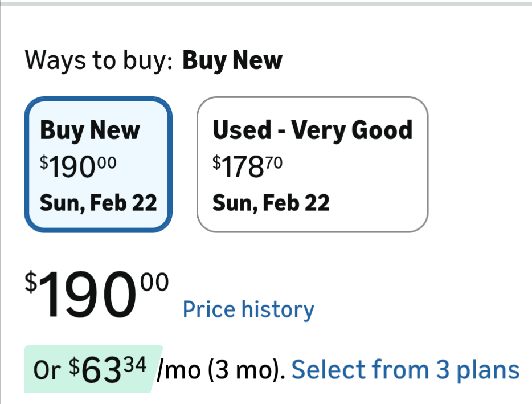Click the Buy New title inside blue card
The image size is (532, 404).
coord(89,130)
